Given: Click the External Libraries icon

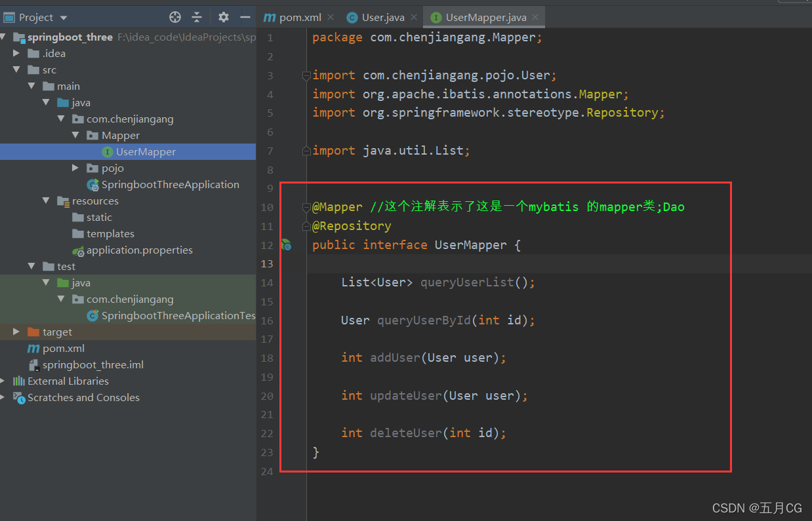Looking at the screenshot, I should [19, 381].
